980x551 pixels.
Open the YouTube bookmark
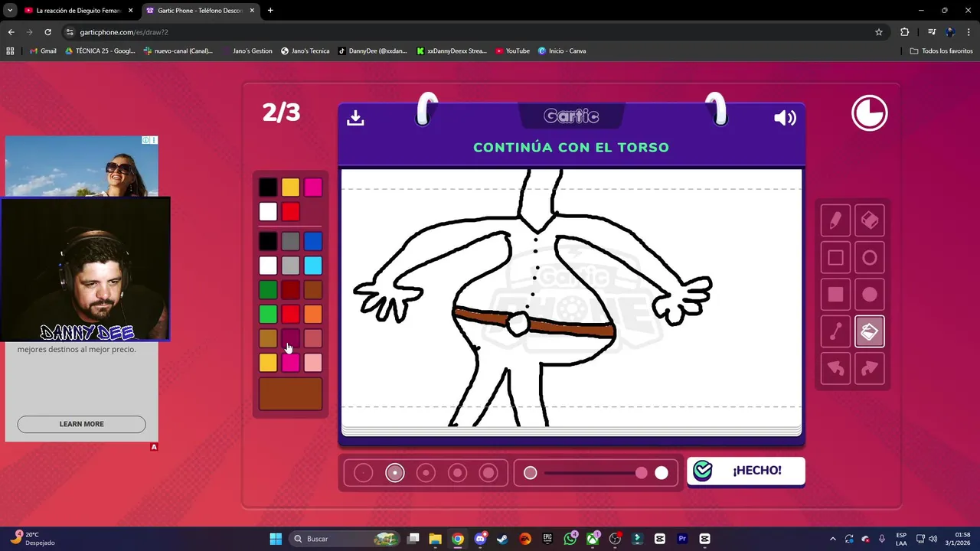pos(512,51)
